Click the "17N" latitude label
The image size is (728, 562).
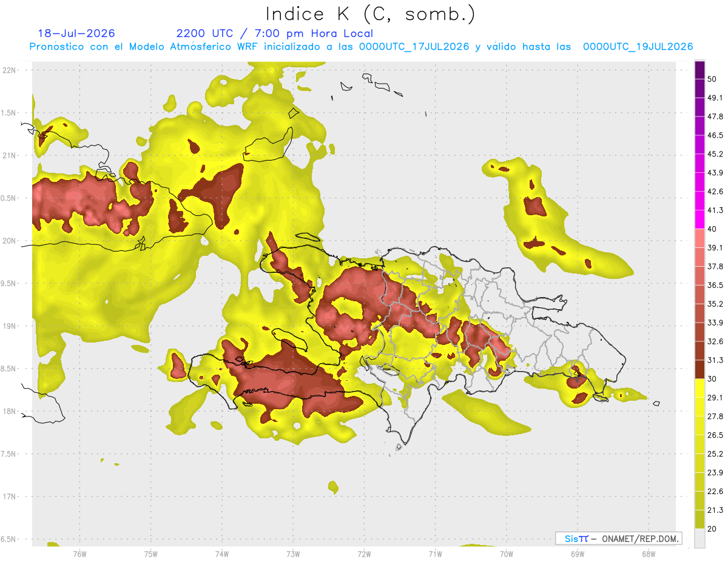(8, 497)
